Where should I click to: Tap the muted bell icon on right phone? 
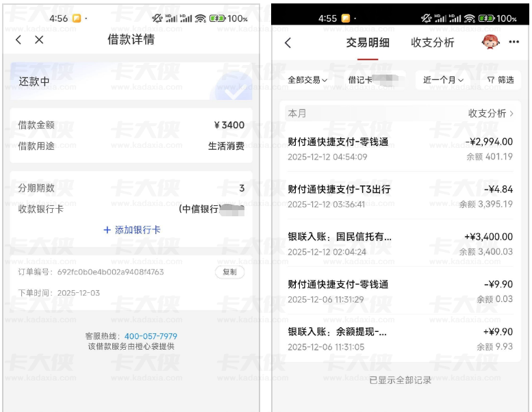pyautogui.click(x=426, y=18)
